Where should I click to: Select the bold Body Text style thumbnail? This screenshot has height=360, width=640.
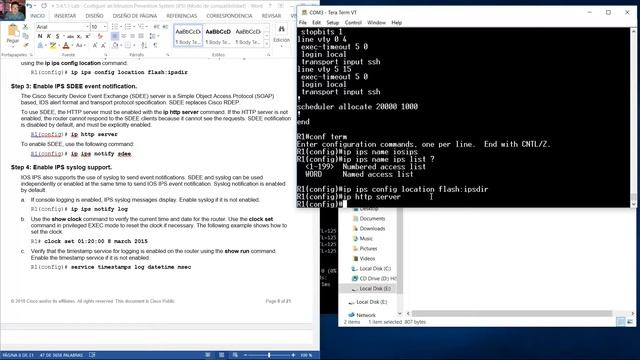(x=218, y=36)
